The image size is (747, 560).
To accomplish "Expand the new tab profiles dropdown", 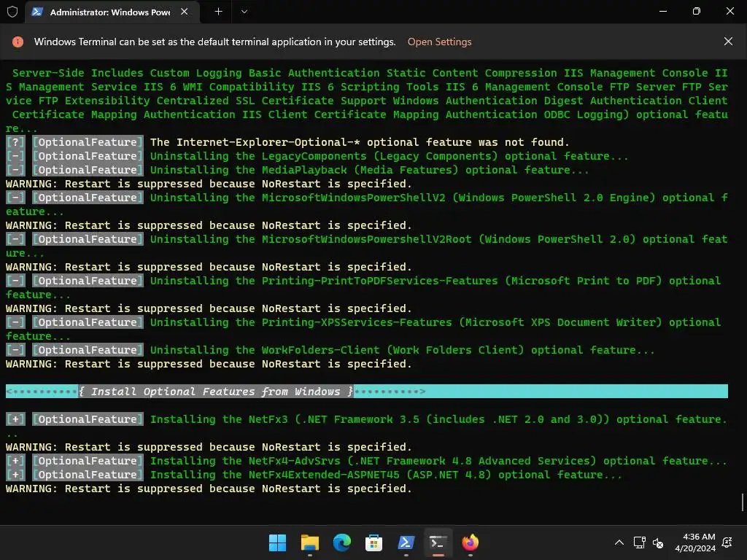I will point(244,12).
